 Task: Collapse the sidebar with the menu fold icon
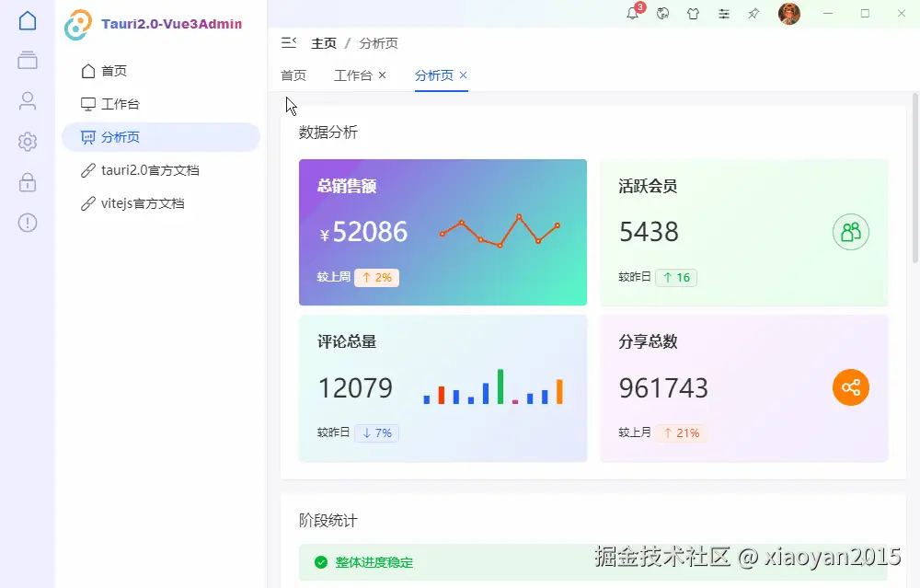click(289, 43)
